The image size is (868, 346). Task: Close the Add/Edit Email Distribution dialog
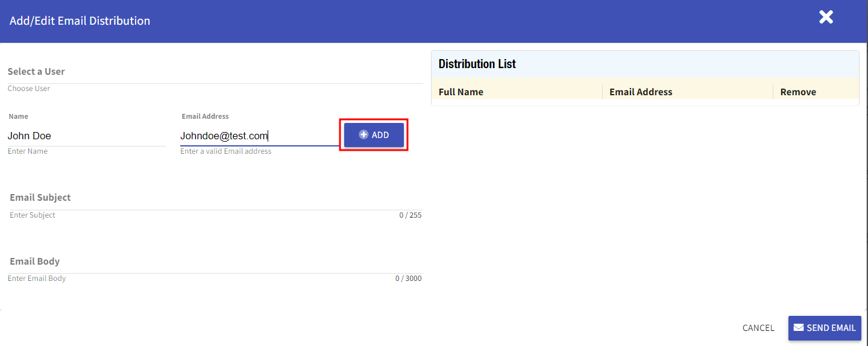(x=826, y=17)
